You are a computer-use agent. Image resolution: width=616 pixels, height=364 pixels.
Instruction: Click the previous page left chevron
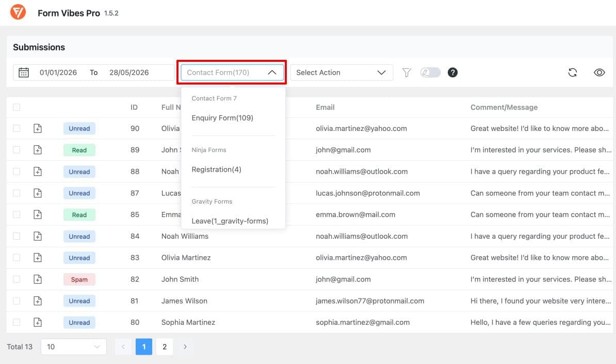click(123, 346)
